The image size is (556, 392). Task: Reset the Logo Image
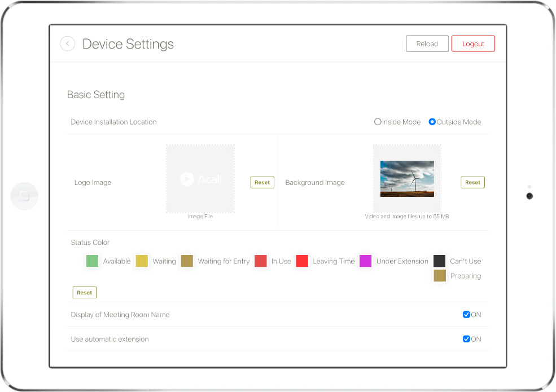pyautogui.click(x=262, y=182)
